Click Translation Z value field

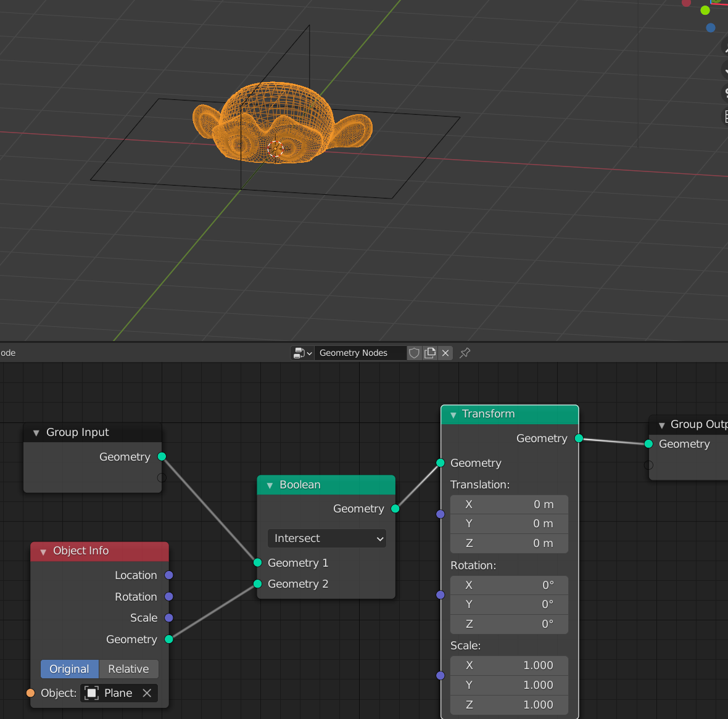pos(510,543)
